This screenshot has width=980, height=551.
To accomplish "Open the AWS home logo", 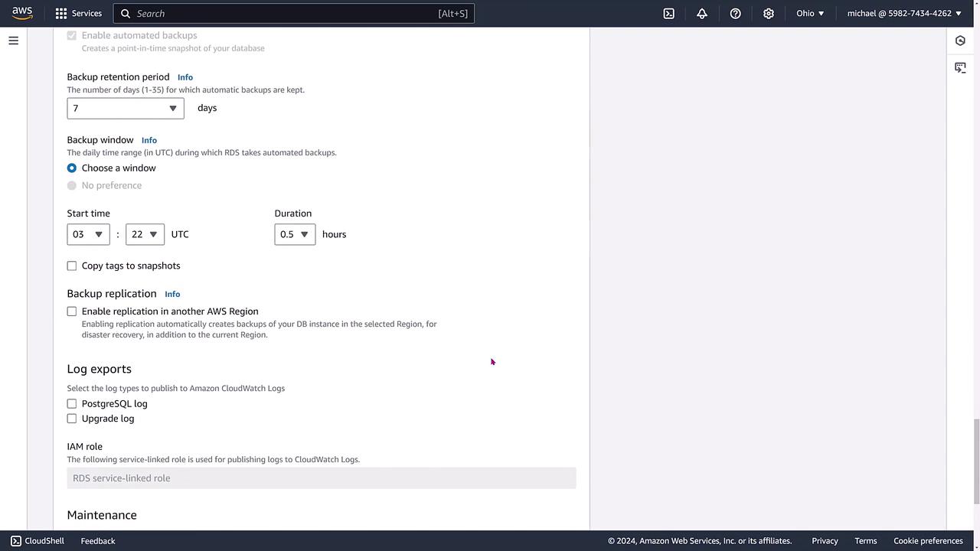I will [22, 13].
